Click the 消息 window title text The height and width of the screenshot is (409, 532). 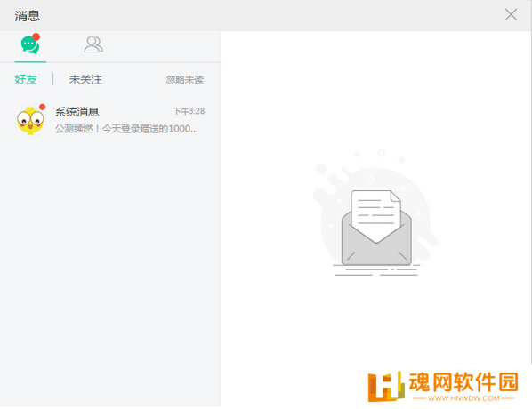pos(28,16)
